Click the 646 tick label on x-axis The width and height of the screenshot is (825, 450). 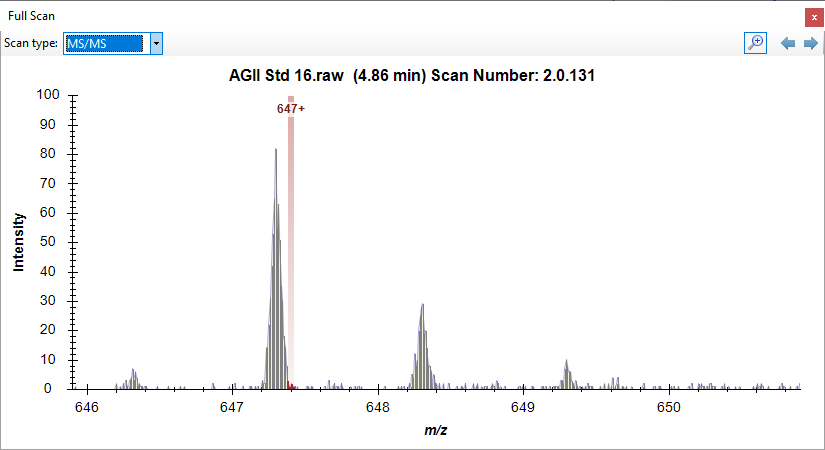coord(87,407)
